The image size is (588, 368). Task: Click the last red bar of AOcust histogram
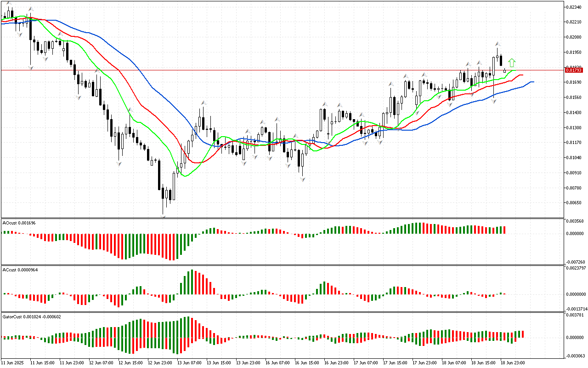(504, 230)
